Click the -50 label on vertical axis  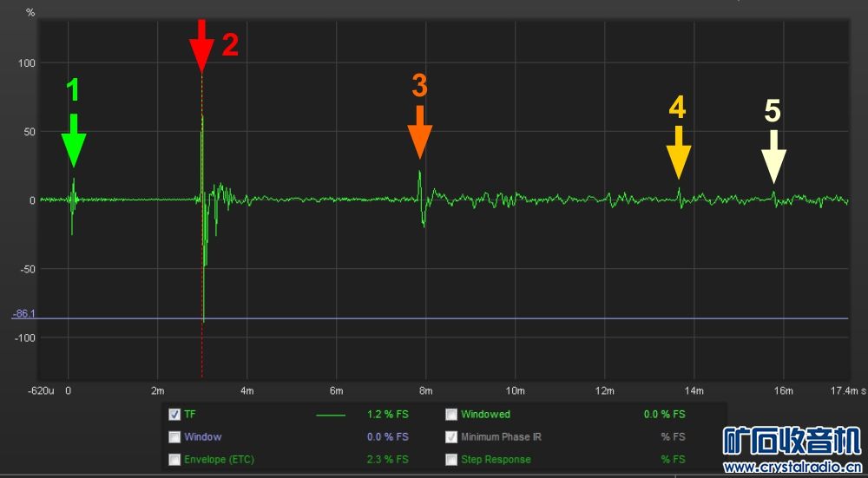tap(29, 269)
